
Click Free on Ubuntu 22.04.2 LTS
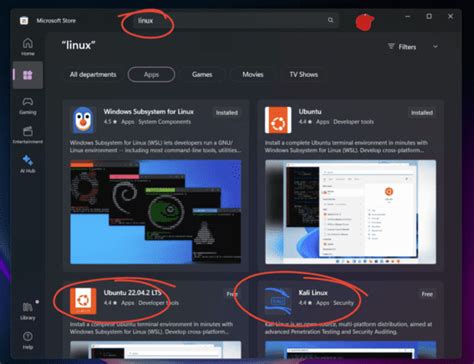tap(232, 294)
